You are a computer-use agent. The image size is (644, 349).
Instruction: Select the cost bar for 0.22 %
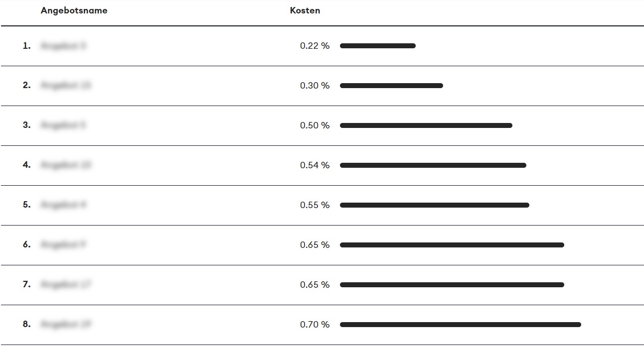[378, 46]
